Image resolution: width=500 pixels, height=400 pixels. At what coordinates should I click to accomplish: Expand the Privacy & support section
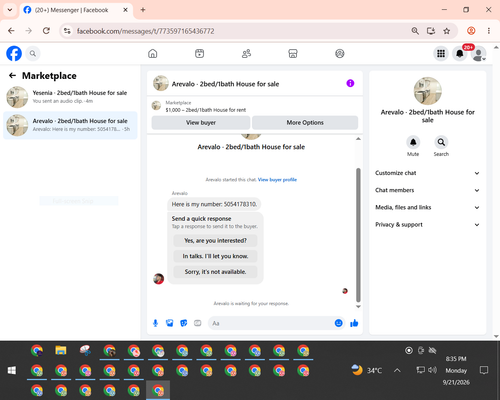point(427,225)
